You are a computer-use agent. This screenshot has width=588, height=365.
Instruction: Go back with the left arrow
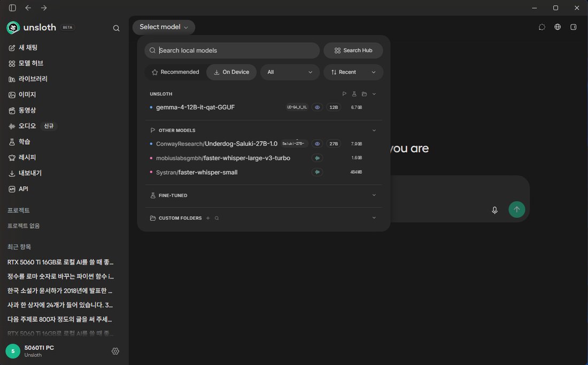point(28,8)
